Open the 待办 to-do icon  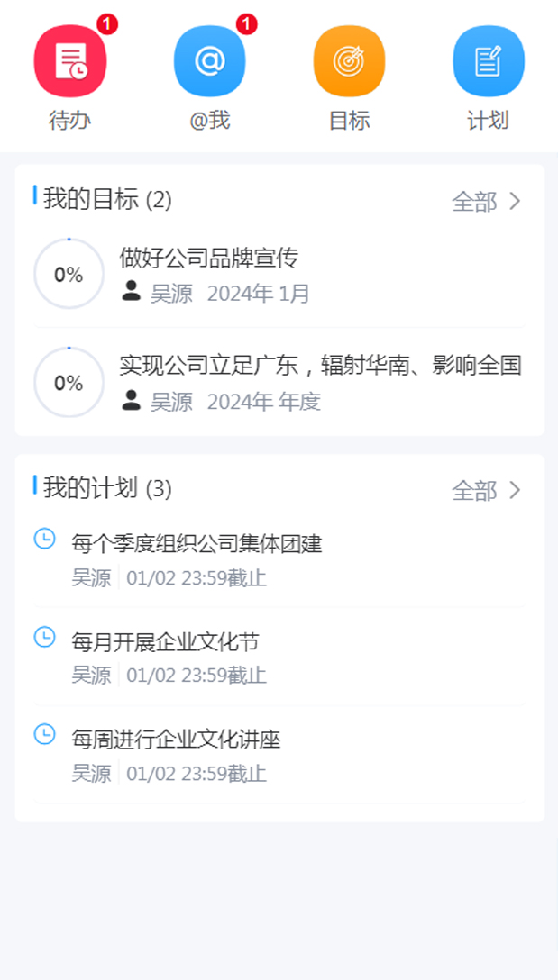pyautogui.click(x=70, y=61)
